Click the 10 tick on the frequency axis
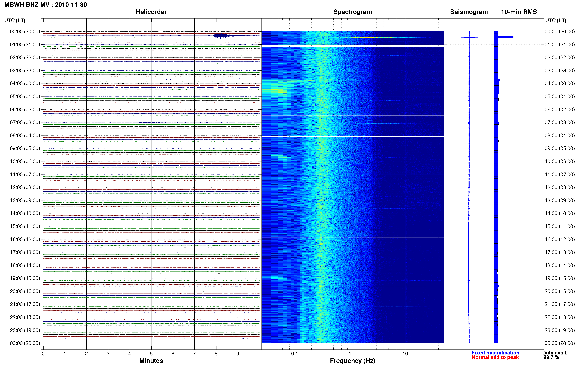This screenshot has width=588, height=368. pyautogui.click(x=405, y=354)
